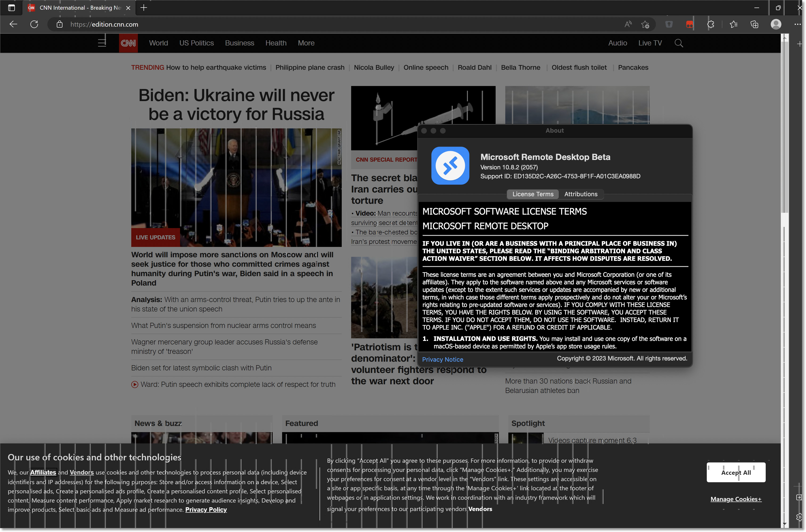Image resolution: width=806 pixels, height=532 pixels.
Task: Open Biden Ukraine victory headline
Action: tap(236, 105)
